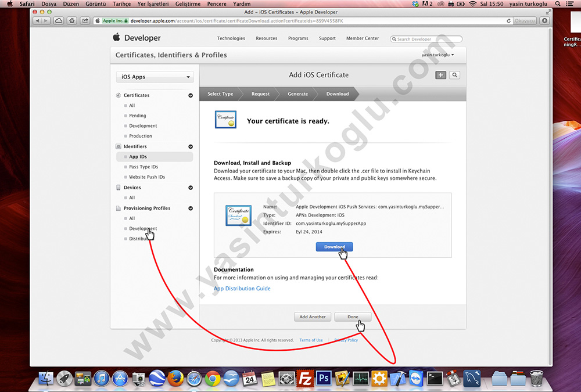Open Google Earth from the dock
581x392 pixels.
click(157, 379)
